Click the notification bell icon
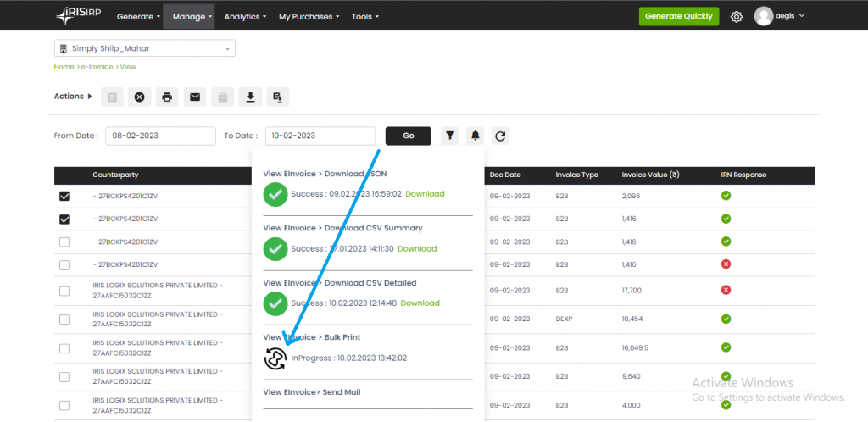This screenshot has width=868, height=422. point(476,136)
